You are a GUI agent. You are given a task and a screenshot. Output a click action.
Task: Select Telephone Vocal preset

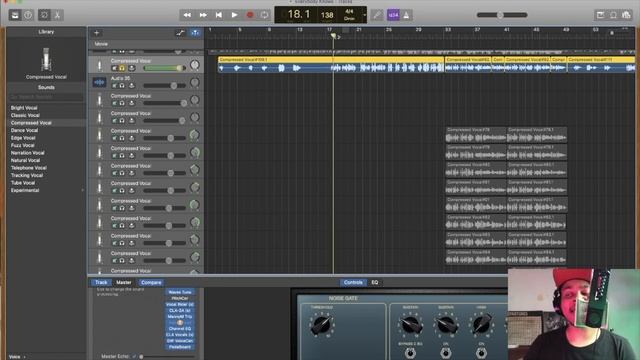pyautogui.click(x=29, y=168)
